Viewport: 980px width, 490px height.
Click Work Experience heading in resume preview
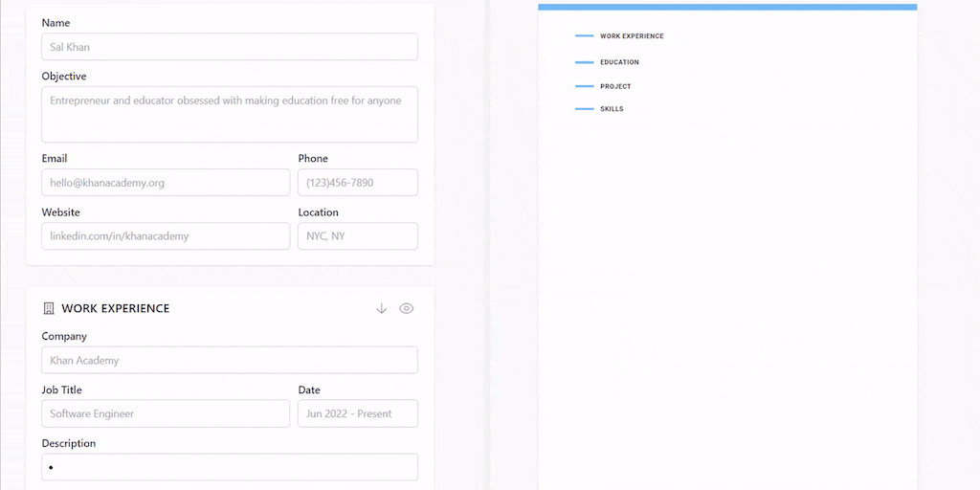point(632,36)
